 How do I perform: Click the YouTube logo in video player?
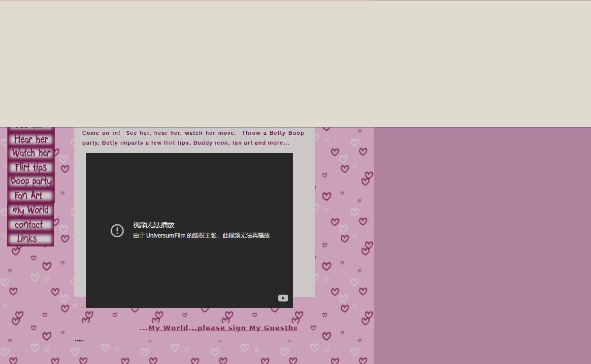click(x=283, y=298)
